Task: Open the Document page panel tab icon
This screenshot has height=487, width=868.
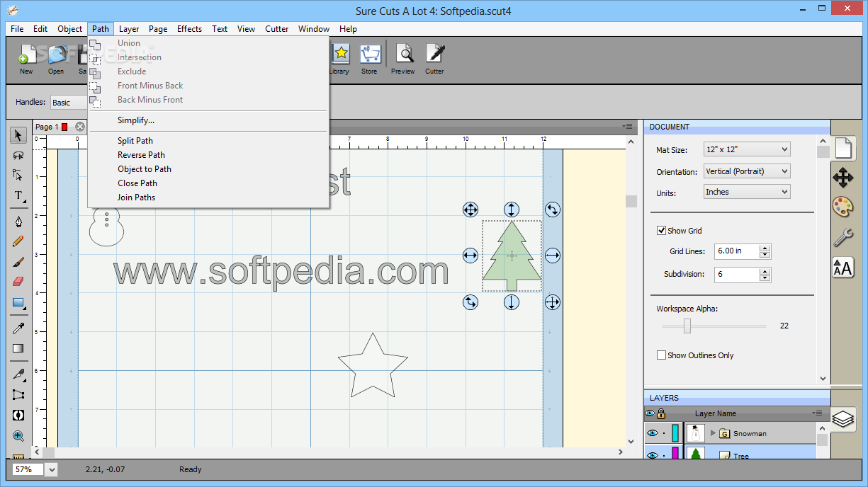Action: point(842,148)
